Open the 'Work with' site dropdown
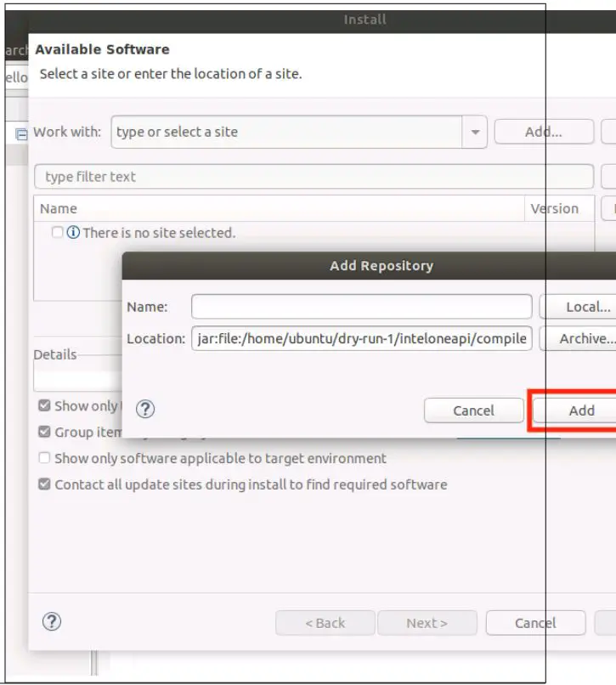Screen dimensions: 616x685 (474, 132)
